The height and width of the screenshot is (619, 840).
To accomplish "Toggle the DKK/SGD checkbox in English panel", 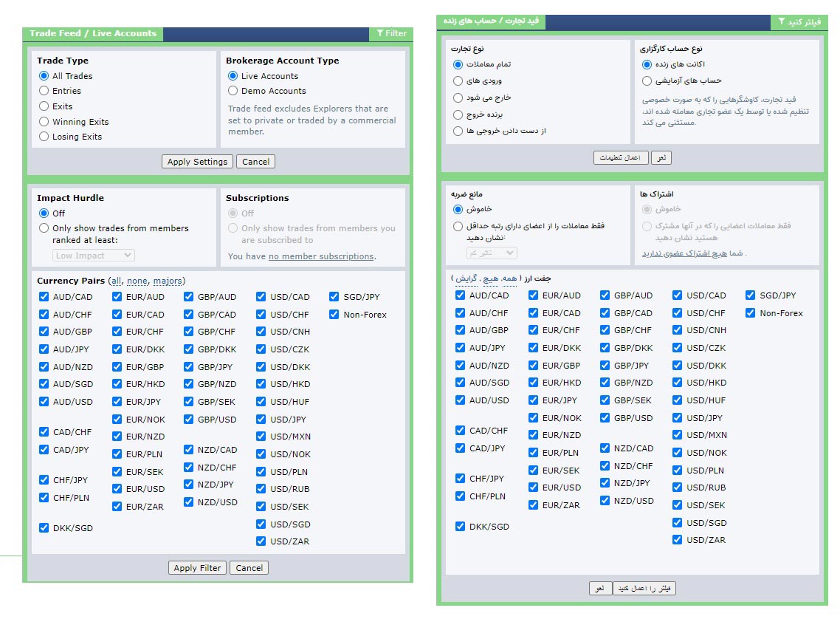I will 44,528.
